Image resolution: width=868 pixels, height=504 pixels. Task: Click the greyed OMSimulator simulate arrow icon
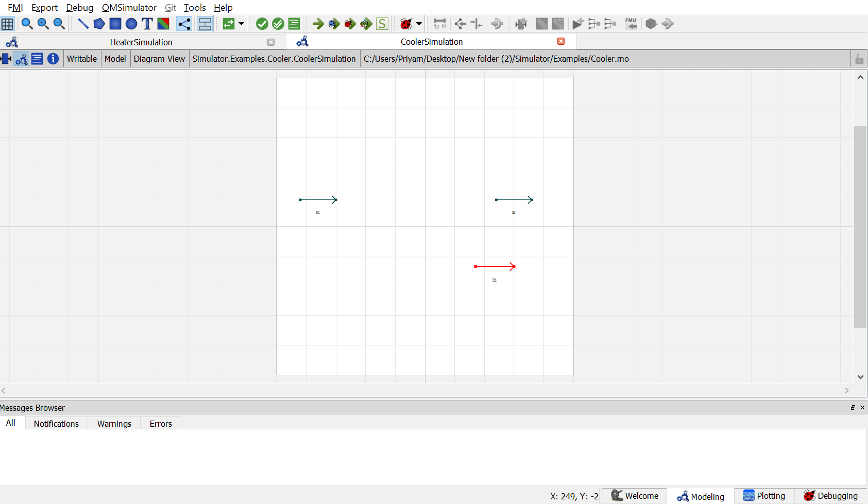click(x=497, y=24)
